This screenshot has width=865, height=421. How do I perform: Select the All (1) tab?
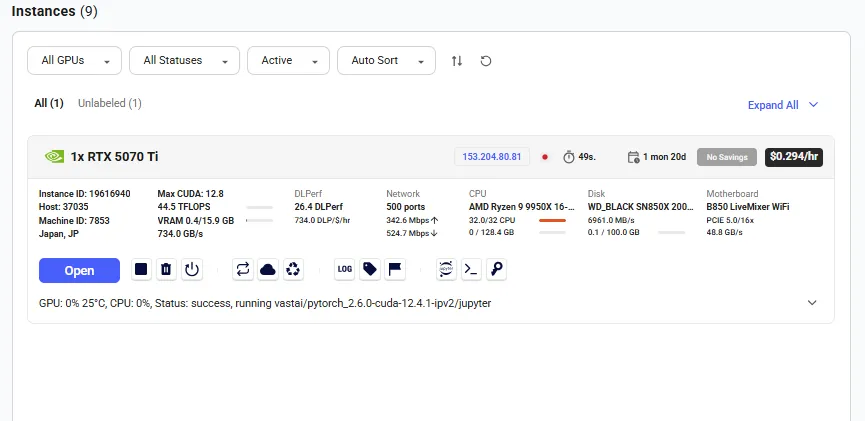coord(49,103)
